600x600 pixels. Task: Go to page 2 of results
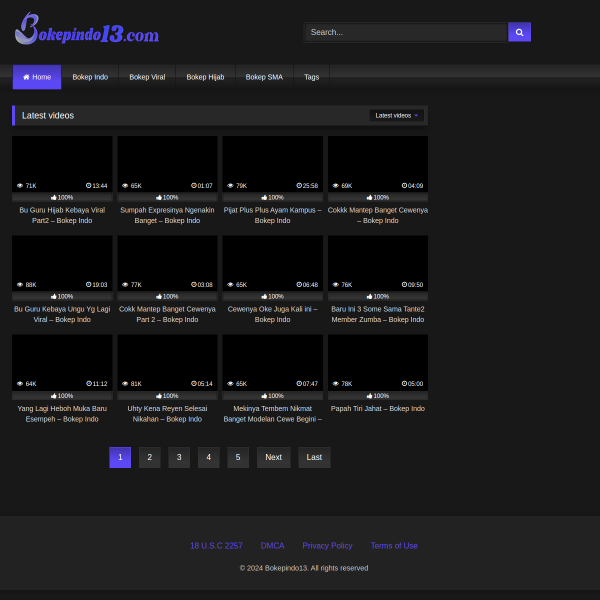(150, 457)
